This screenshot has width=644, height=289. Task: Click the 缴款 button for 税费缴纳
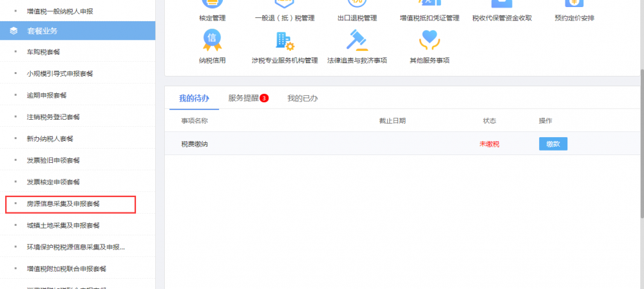click(x=553, y=144)
